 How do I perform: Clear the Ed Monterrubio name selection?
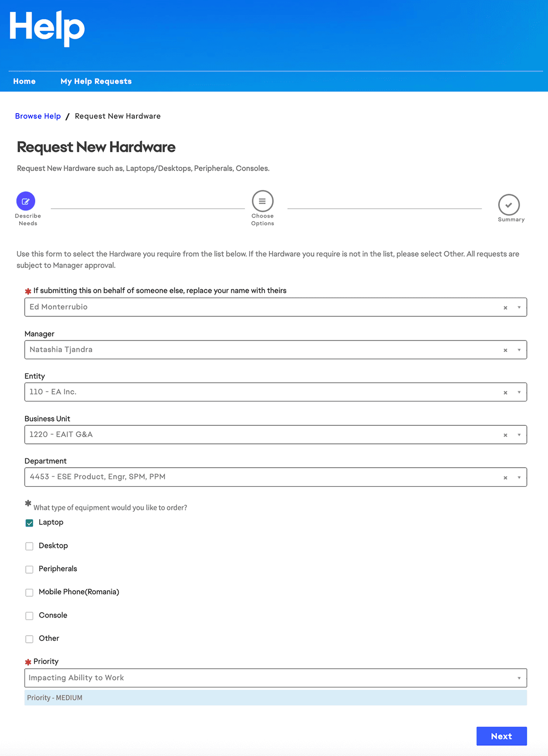(505, 307)
